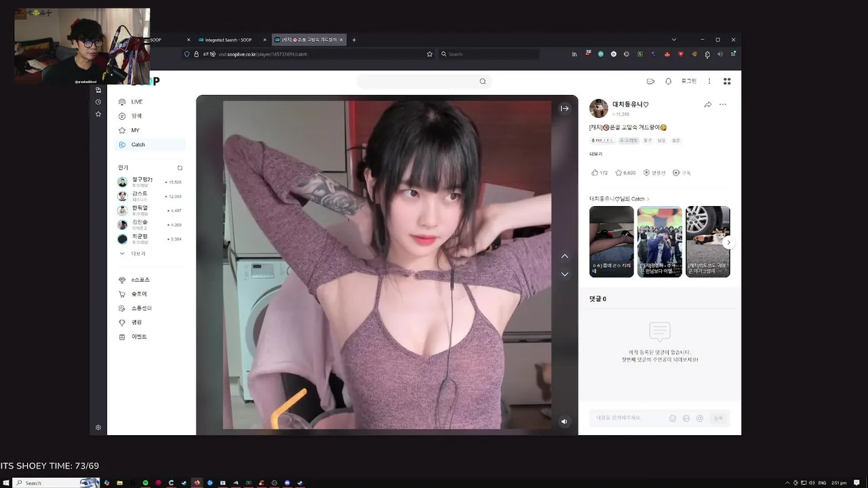This screenshot has height=488, width=868.
Task: Switch to Integrated Search - SOOP tab
Action: [x=229, y=40]
